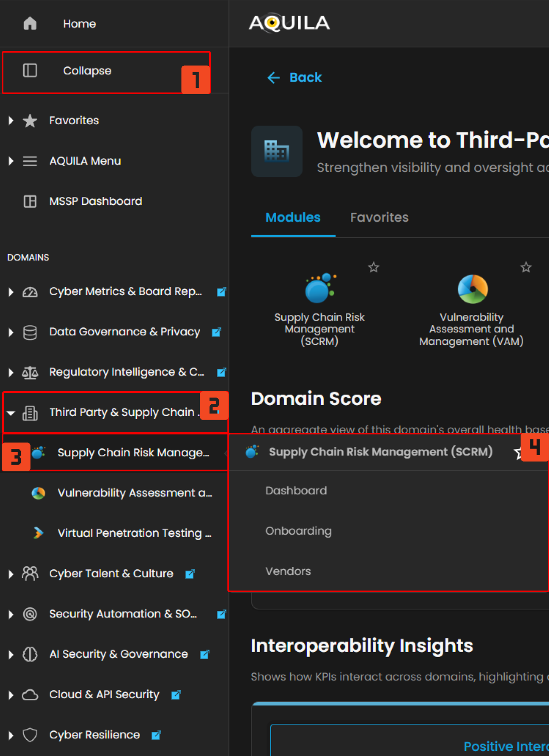
Task: Expand Cyber Metrics & Board Reporting arrow
Action: (11, 291)
